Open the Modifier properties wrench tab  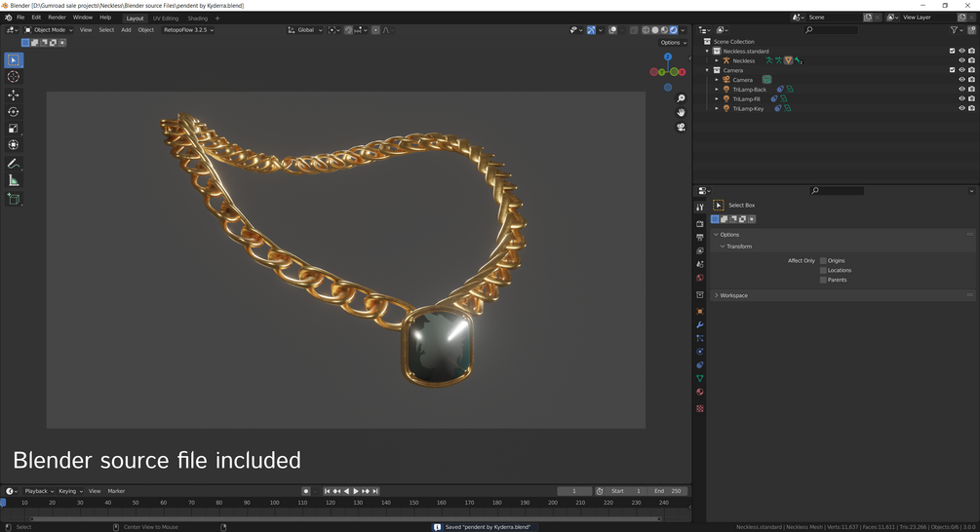click(700, 324)
